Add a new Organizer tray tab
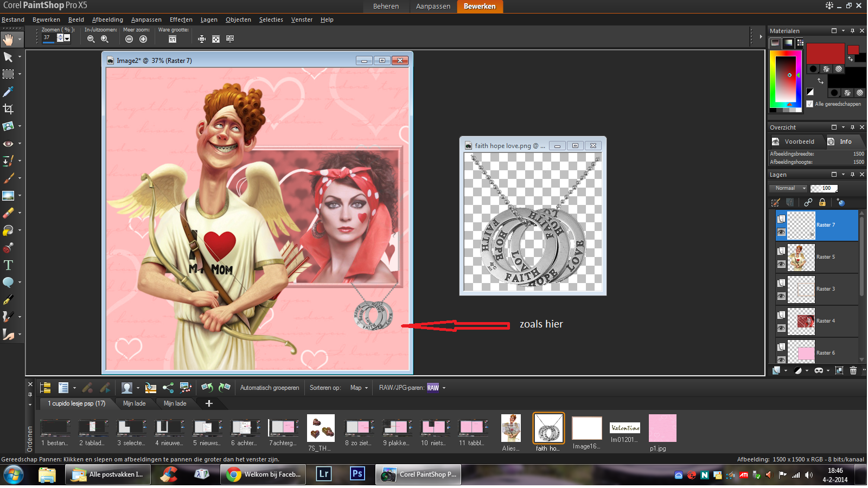This screenshot has width=868, height=488. tap(209, 403)
